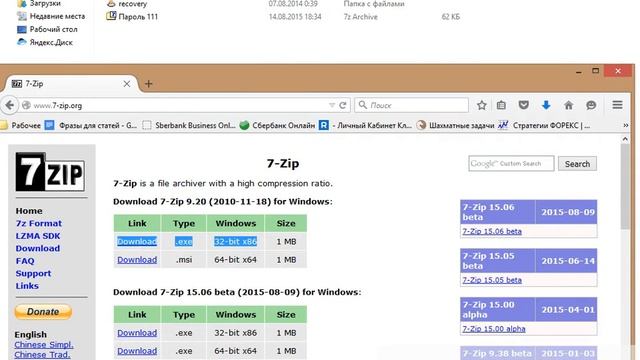
Task: Click the browser search field "Поиск"
Action: pyautogui.click(x=411, y=105)
